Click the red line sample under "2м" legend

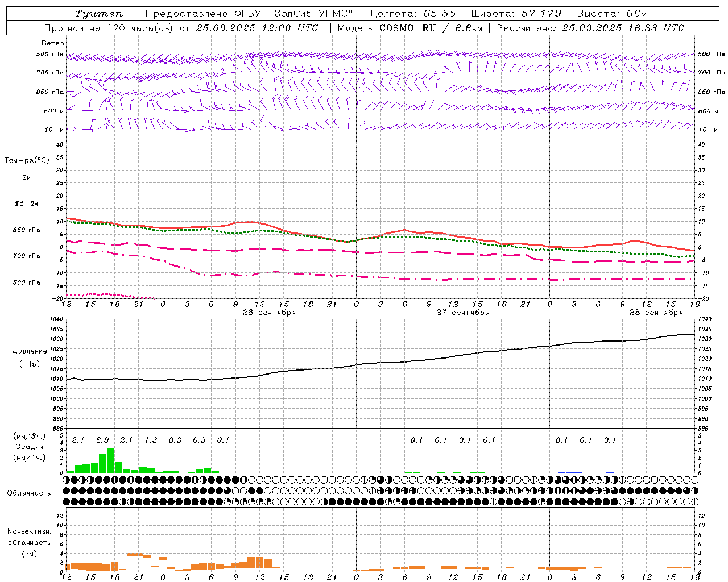click(x=26, y=184)
